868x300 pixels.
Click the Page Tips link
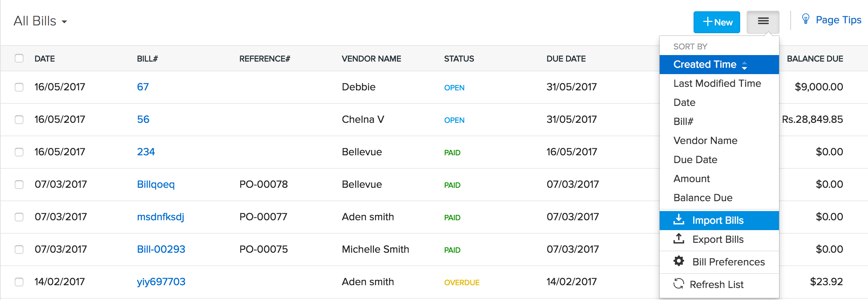838,20
